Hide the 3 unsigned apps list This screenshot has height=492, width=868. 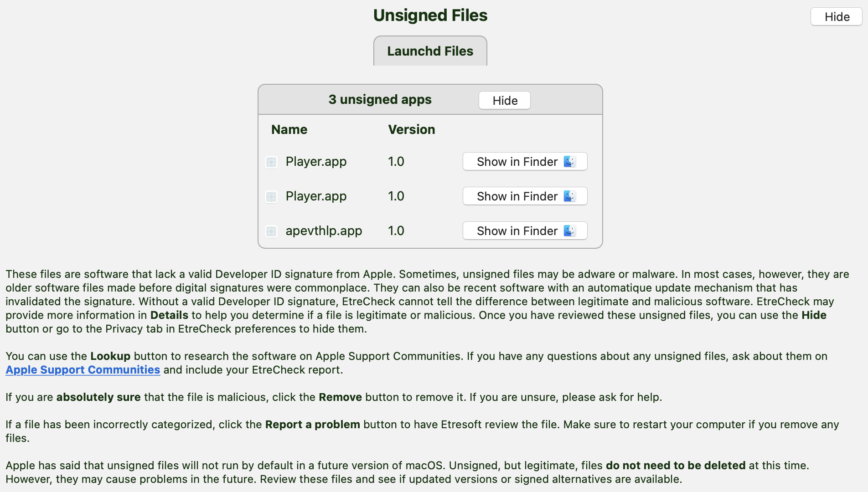[x=505, y=100]
